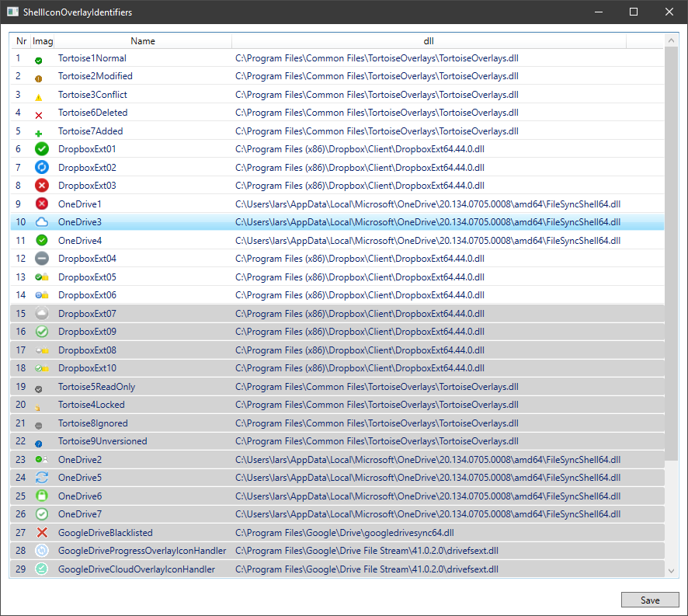Click the yellow warning icon for Tortoise3Conflict
The width and height of the screenshot is (688, 616).
[x=39, y=96]
